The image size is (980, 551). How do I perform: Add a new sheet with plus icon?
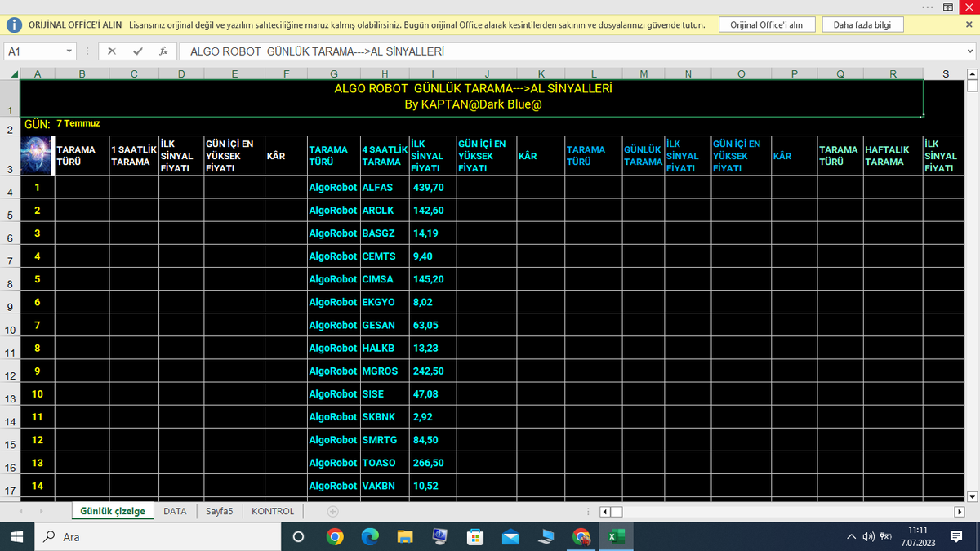[332, 511]
